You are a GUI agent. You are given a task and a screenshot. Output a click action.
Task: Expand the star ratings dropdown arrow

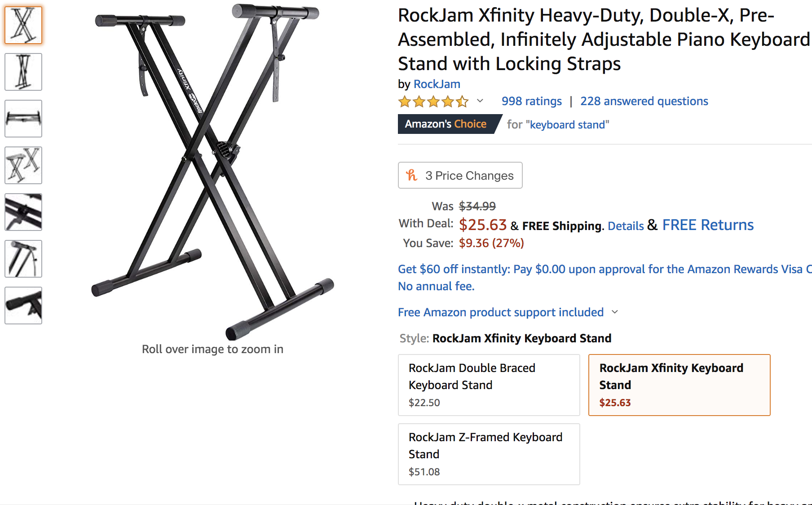pyautogui.click(x=480, y=101)
